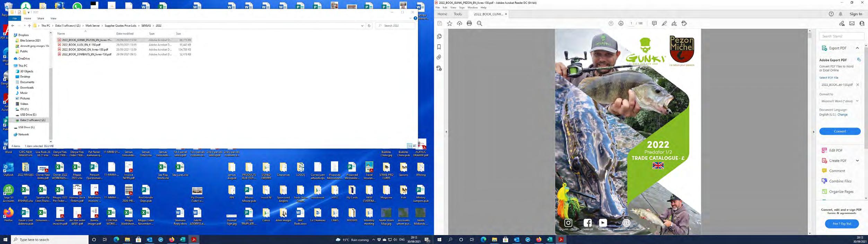Open the File menu in Acrobat

click(x=438, y=8)
